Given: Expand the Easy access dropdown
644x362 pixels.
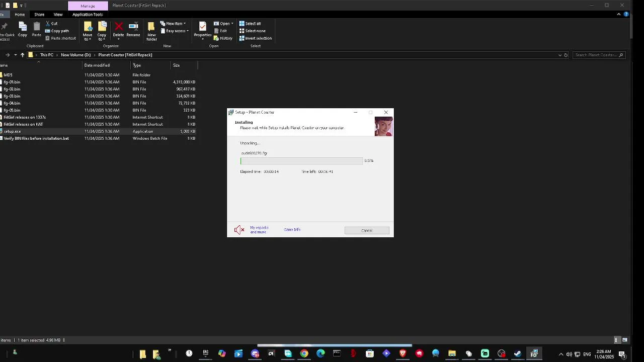Looking at the screenshot, I should pos(175,31).
